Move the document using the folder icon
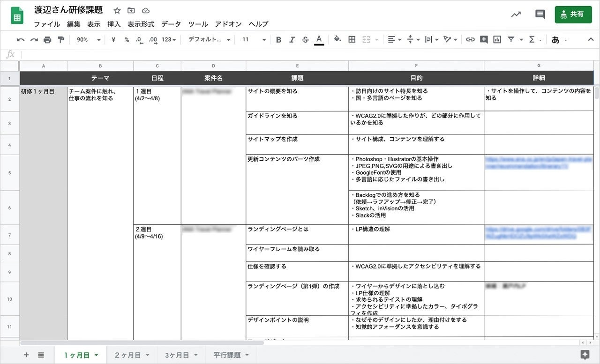600x364 pixels. pos(131,10)
